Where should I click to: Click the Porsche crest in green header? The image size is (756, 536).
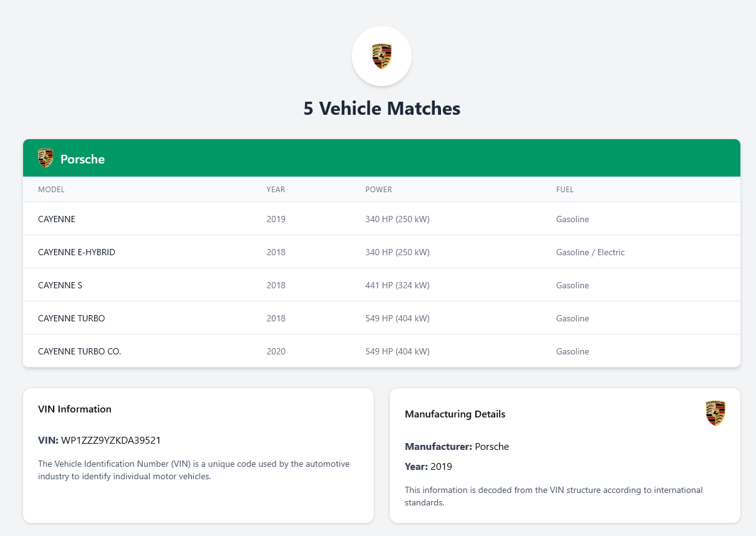[x=46, y=158]
